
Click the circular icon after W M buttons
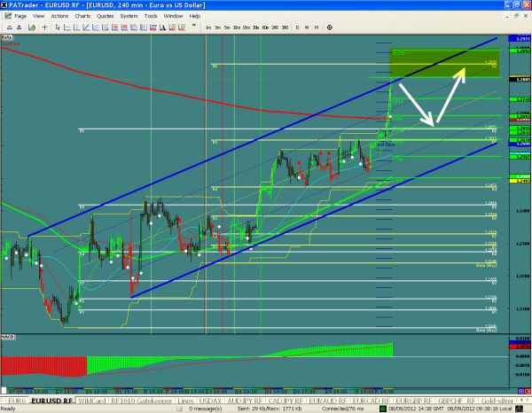(329, 27)
